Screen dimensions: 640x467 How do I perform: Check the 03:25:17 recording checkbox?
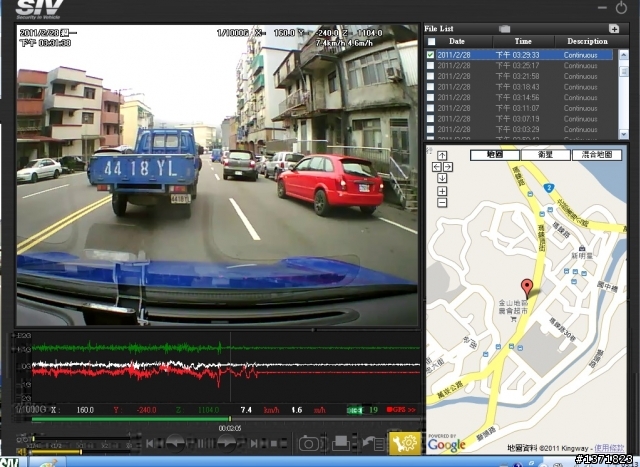click(430, 65)
